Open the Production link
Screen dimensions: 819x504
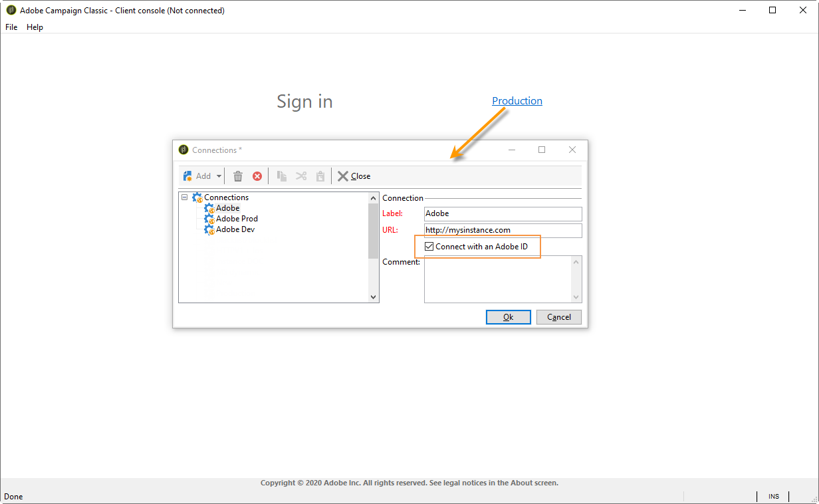click(x=517, y=101)
